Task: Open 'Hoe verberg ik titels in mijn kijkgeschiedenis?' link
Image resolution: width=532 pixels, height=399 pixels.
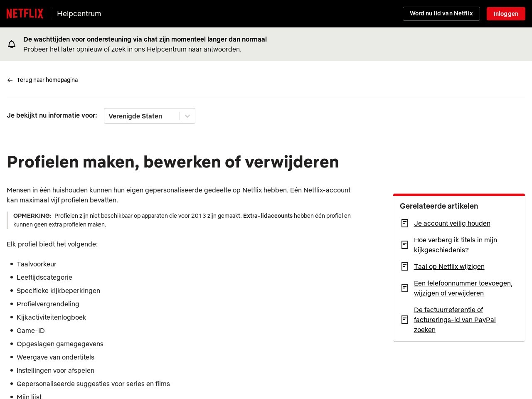Action: tap(456, 245)
